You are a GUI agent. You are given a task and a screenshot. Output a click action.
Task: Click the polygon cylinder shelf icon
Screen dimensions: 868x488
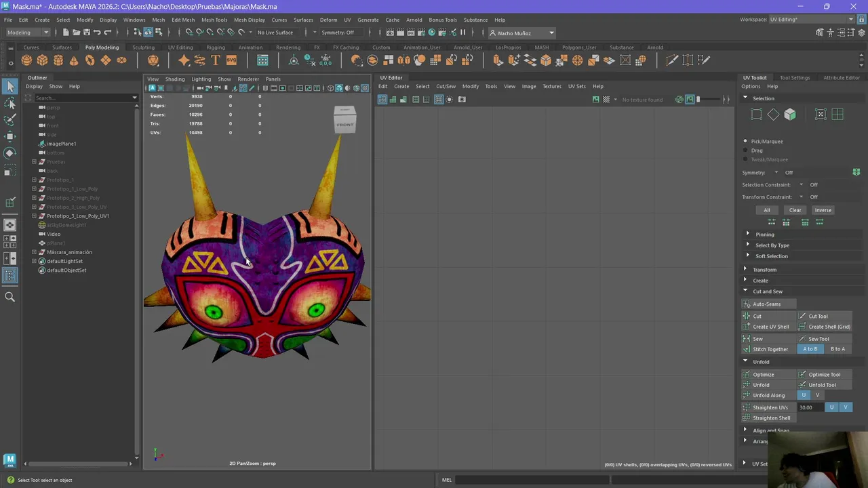coord(58,60)
